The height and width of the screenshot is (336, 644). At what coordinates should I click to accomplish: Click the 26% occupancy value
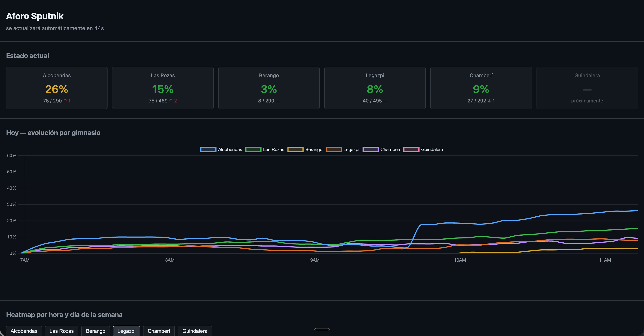[x=57, y=89]
